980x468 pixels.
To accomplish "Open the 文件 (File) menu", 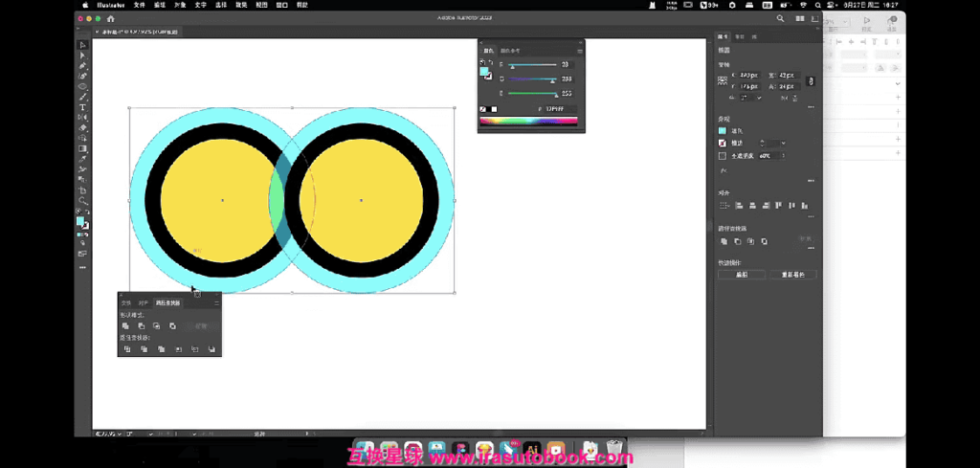I will 140,5.
